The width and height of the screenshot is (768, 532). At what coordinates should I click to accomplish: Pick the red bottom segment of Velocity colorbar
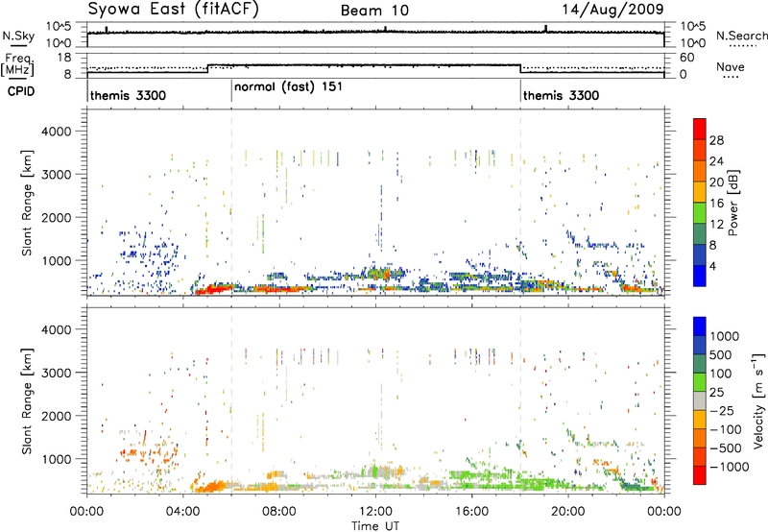point(700,475)
